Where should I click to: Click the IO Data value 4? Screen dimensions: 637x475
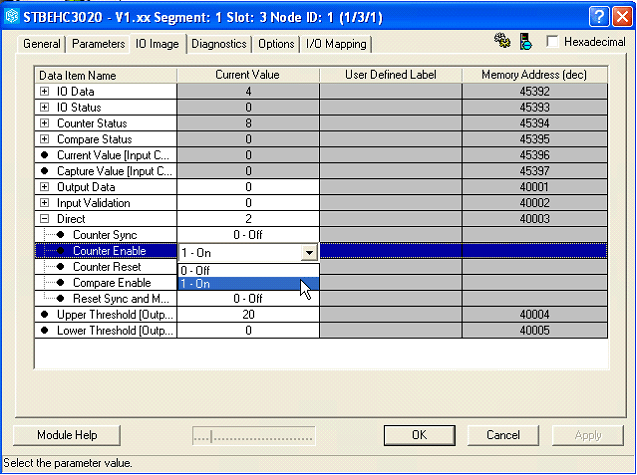248,91
